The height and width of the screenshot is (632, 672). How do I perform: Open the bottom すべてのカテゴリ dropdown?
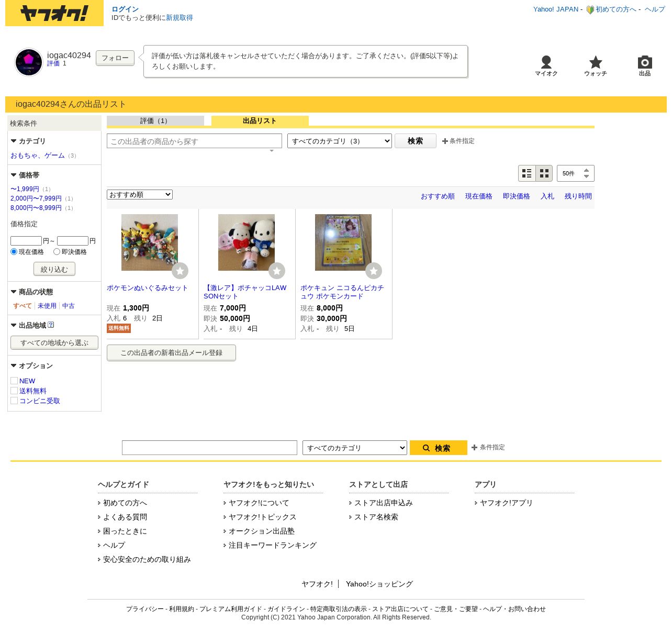355,448
